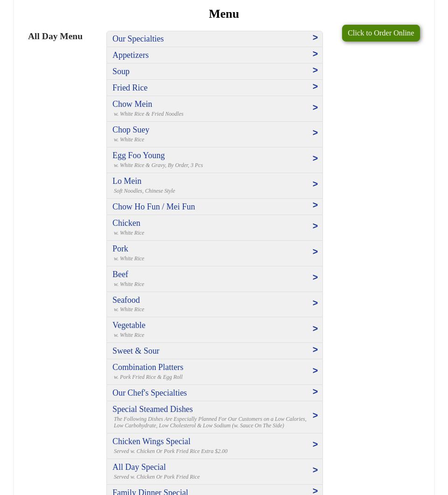
Task: Expand the Chicken dishes listing
Action: (x=315, y=226)
